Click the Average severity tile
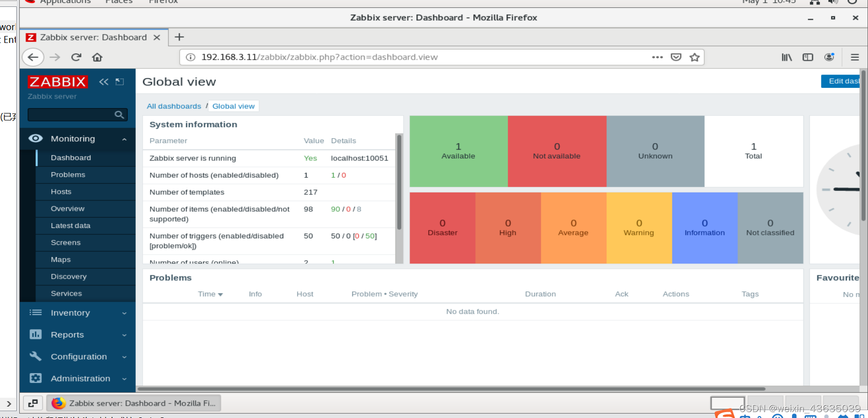 tap(573, 228)
